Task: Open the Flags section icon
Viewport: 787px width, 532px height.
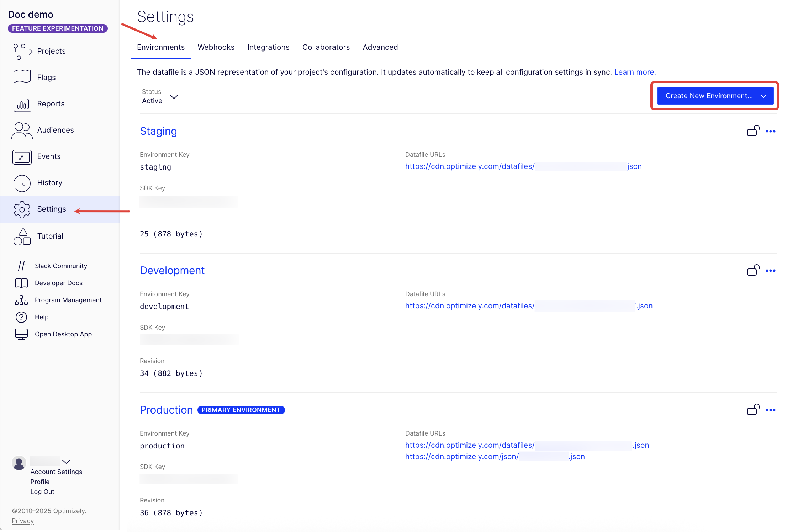Action: [x=21, y=78]
